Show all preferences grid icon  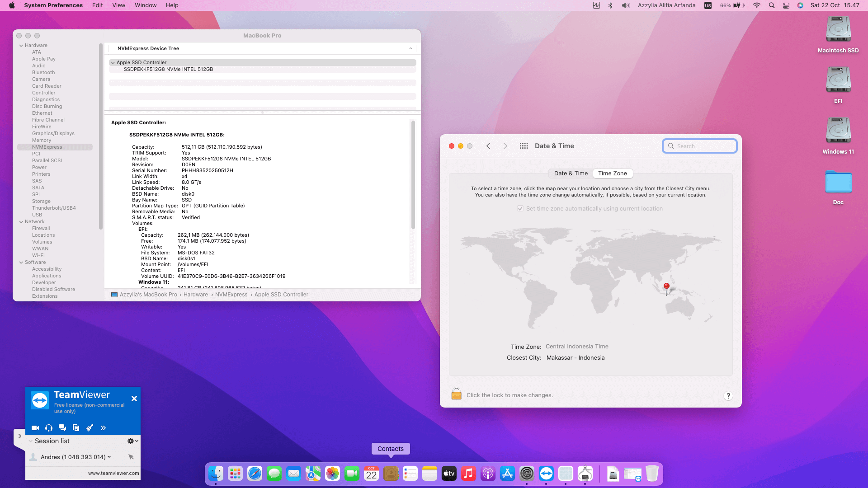524,146
